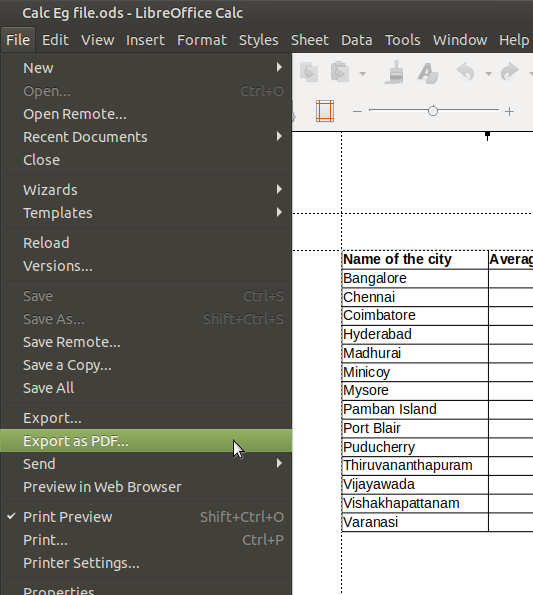The width and height of the screenshot is (533, 595).
Task: Open the Insert menu
Action: 145,40
